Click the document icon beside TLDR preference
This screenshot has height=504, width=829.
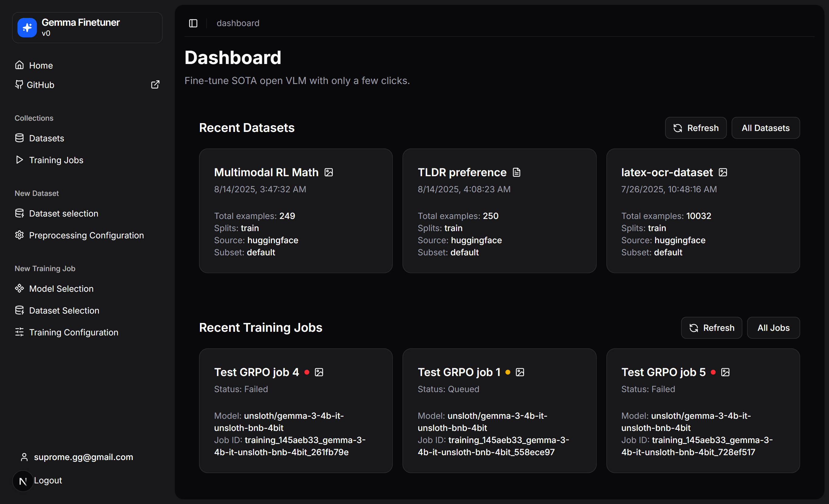click(x=516, y=173)
